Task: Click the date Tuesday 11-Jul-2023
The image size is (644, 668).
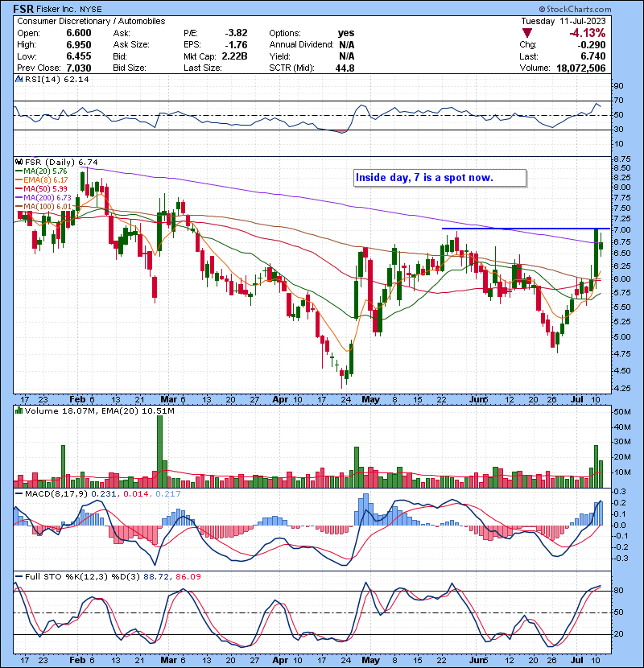Action: [x=563, y=21]
